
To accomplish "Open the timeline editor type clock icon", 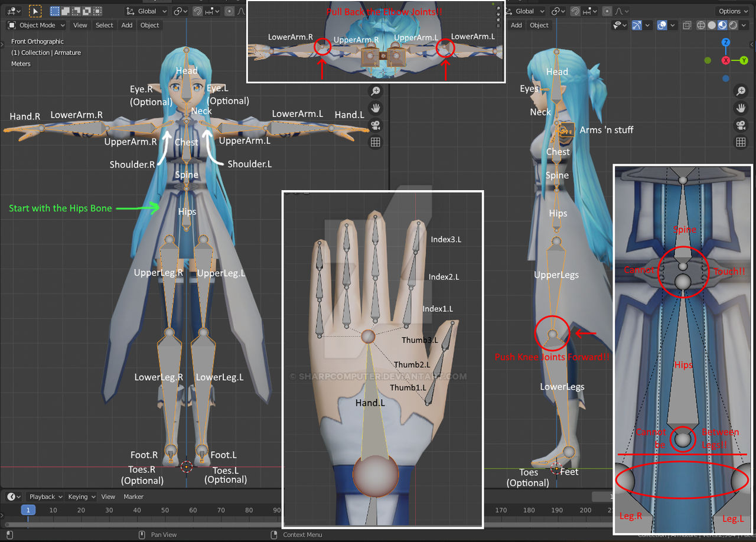I will pos(13,497).
